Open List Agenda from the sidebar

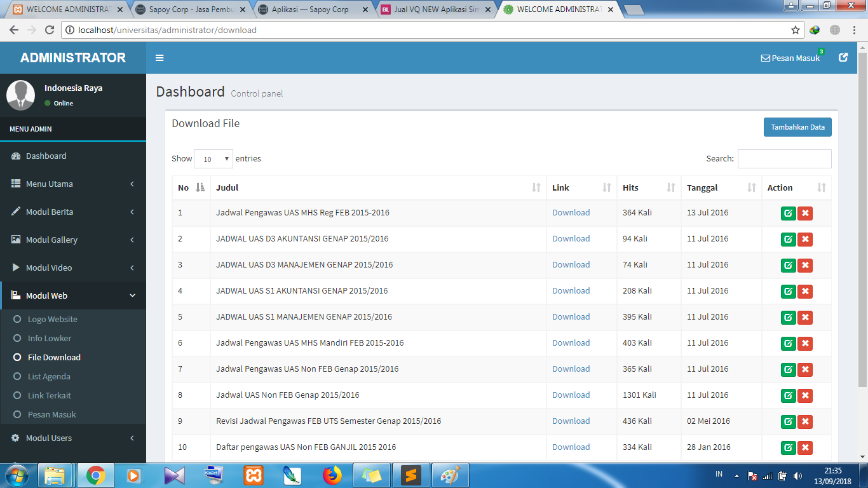73,376
